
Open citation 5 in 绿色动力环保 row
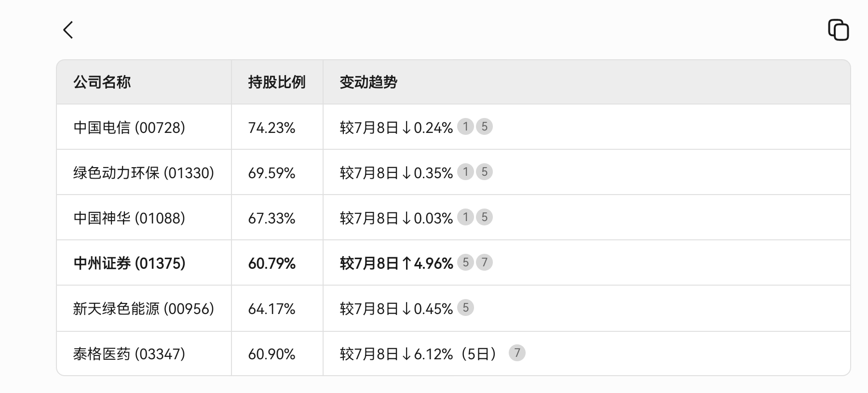[x=485, y=172]
